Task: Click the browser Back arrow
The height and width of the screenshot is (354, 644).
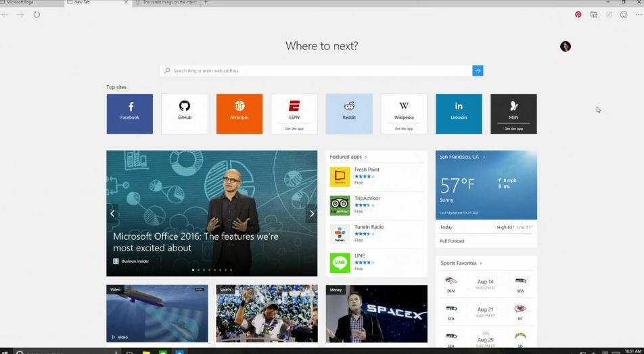Action: click(5, 15)
